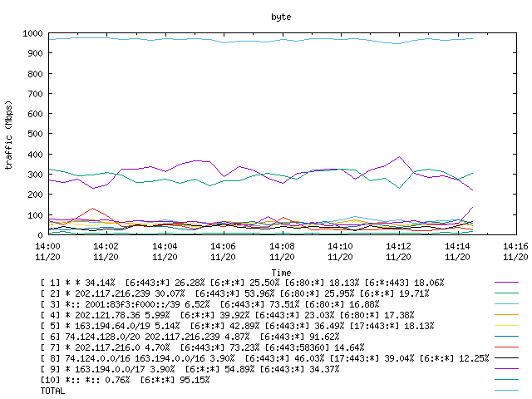Click the 500 value on the y-axis
This screenshot has width=532, height=399.
(x=35, y=134)
